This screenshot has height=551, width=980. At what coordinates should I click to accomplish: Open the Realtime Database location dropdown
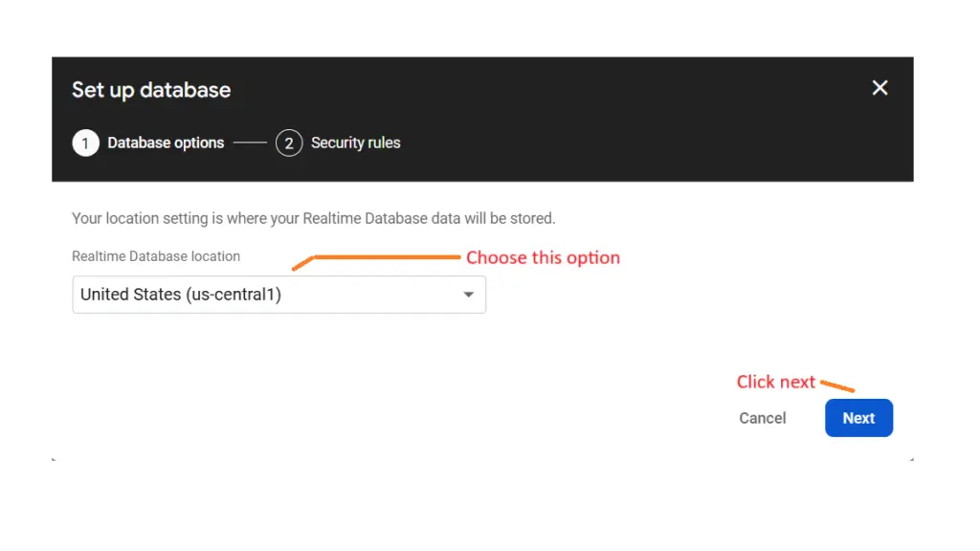pos(278,295)
